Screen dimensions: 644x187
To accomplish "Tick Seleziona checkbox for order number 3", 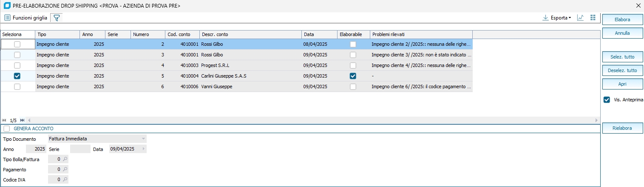I will (x=17, y=55).
